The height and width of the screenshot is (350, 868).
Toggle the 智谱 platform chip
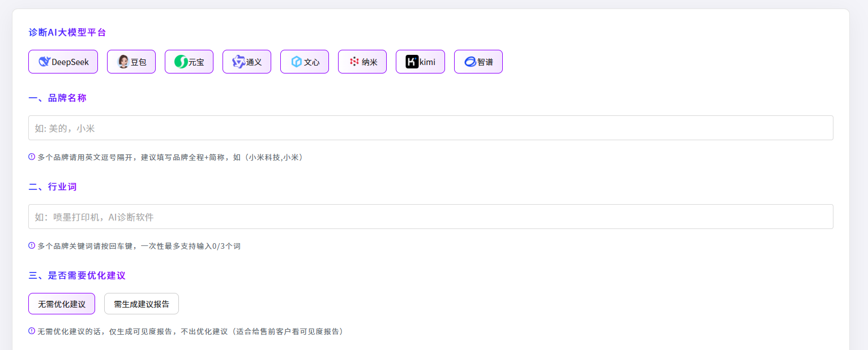[478, 62]
